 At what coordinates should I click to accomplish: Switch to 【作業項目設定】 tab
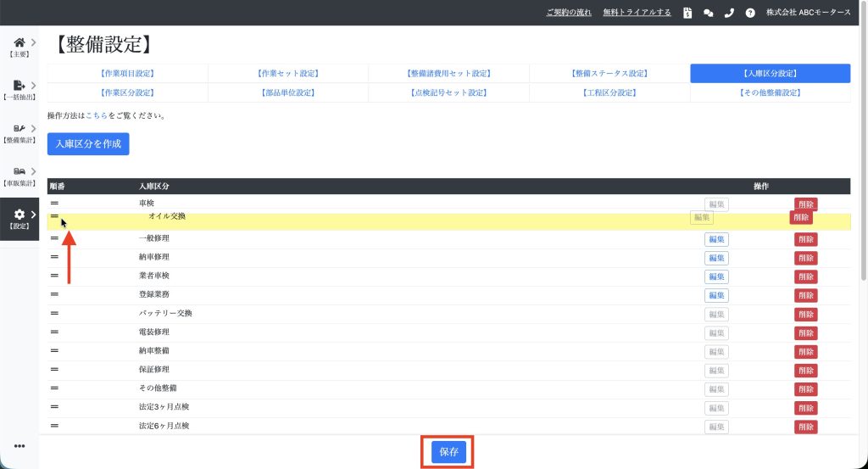coord(127,74)
